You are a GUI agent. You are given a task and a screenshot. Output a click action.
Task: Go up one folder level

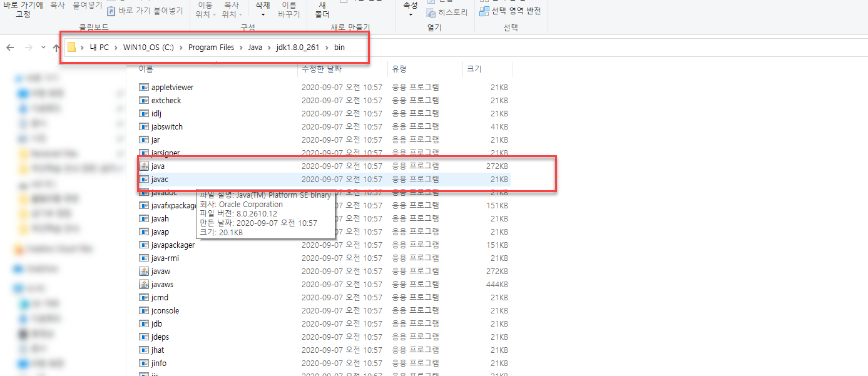(x=56, y=48)
